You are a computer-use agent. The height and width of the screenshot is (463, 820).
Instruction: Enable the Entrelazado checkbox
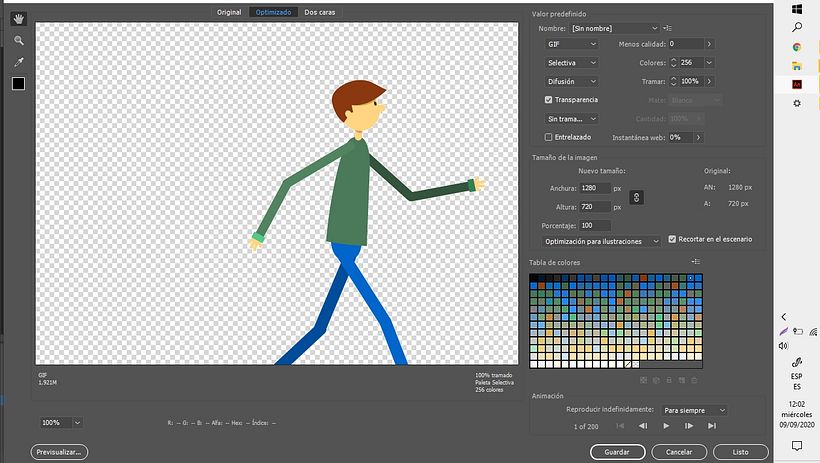coord(548,137)
